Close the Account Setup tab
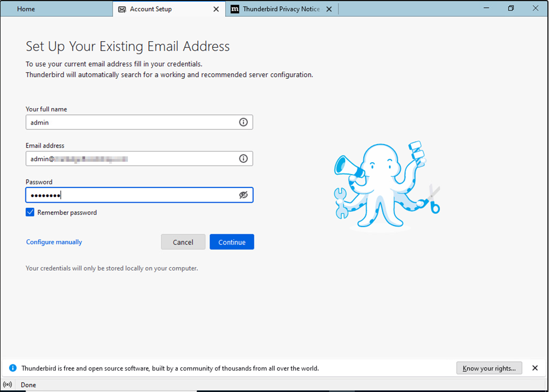This screenshot has width=549, height=392. 216,10
